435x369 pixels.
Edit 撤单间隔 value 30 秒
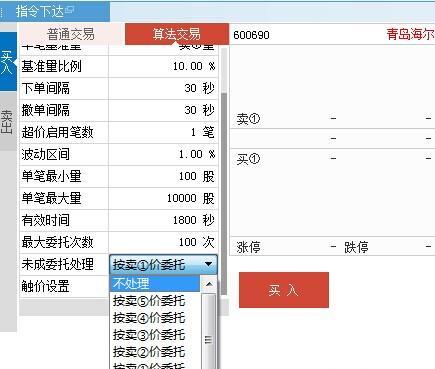click(x=163, y=110)
